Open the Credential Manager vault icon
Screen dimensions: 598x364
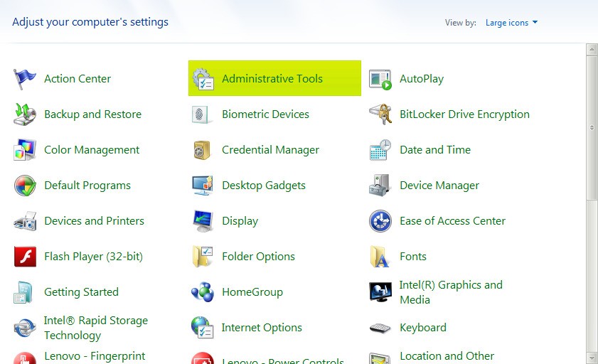(203, 150)
